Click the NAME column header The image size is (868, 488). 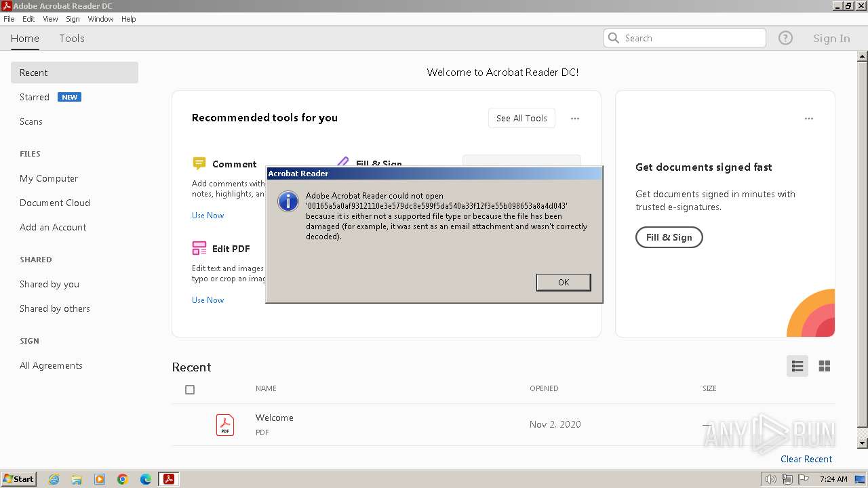click(x=266, y=388)
